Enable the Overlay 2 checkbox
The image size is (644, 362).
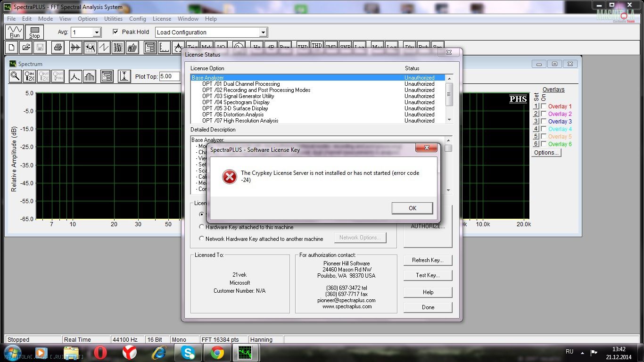pos(544,114)
